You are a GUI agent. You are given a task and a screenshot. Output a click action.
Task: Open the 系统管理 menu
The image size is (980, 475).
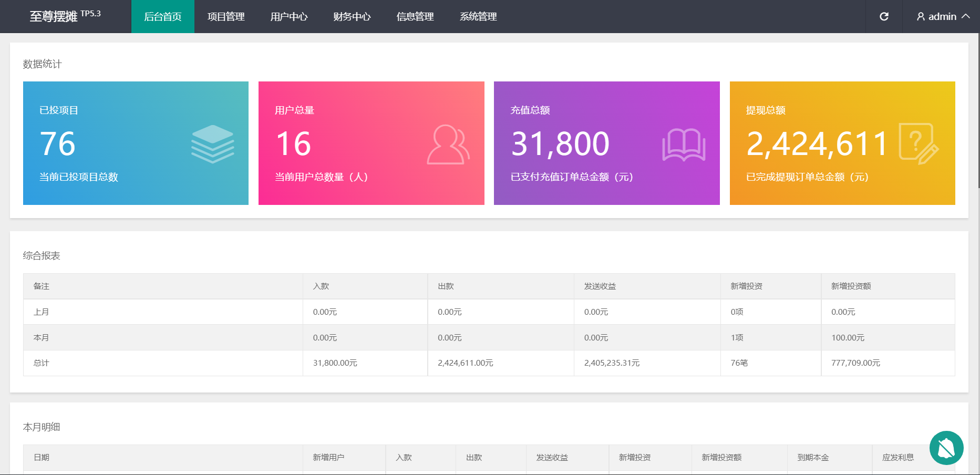pos(478,16)
